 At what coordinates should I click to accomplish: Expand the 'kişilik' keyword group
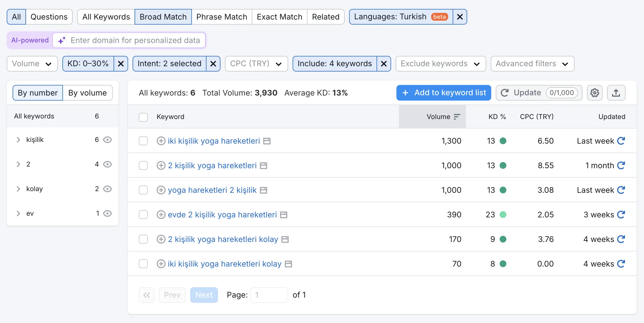click(18, 140)
